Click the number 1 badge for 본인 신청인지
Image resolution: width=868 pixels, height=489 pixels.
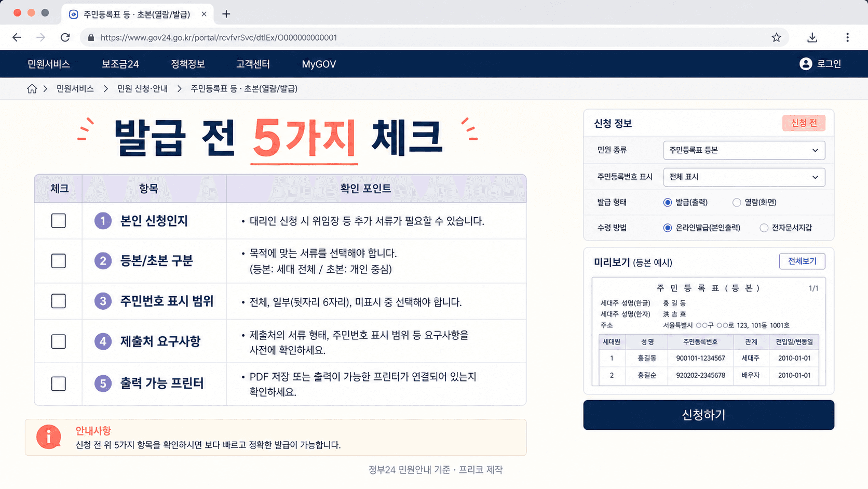click(x=103, y=221)
